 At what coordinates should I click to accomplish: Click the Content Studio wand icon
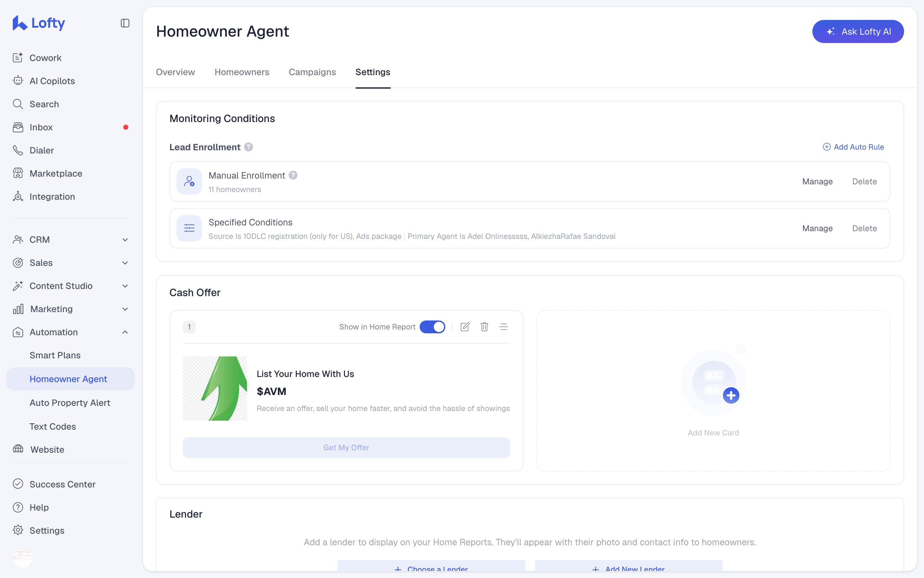18,286
